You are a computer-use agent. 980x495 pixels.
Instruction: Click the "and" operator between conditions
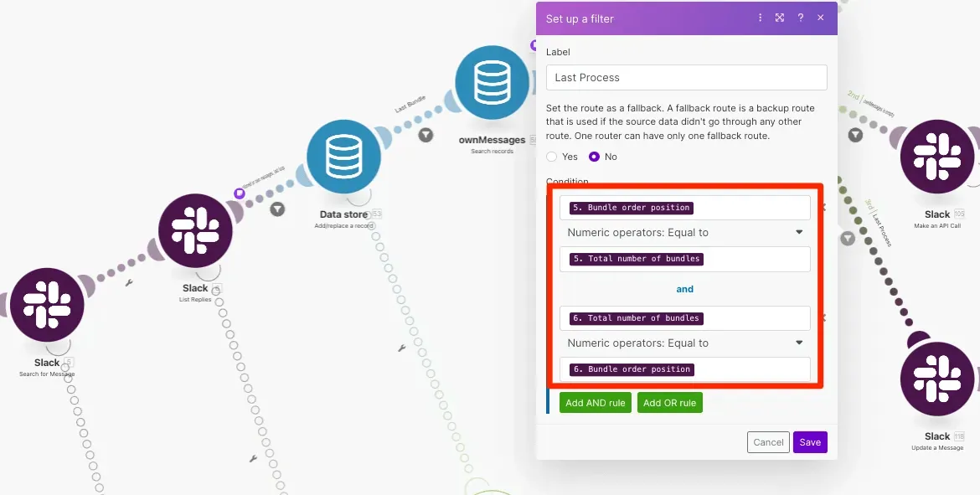point(685,289)
